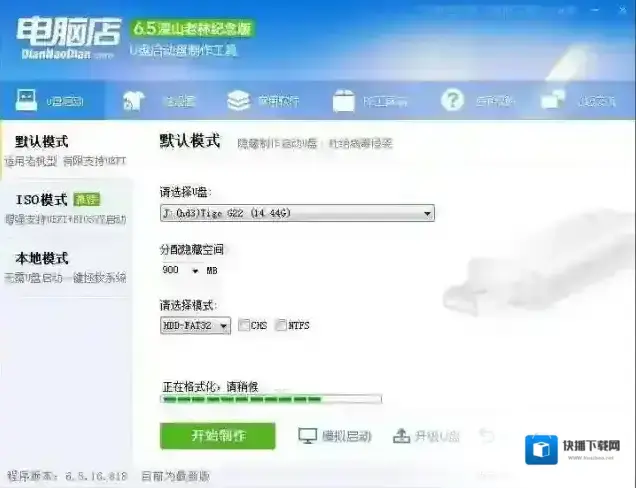This screenshot has width=636, height=488.
Task: Click the upload icon for 升级U盘
Action: click(x=401, y=436)
